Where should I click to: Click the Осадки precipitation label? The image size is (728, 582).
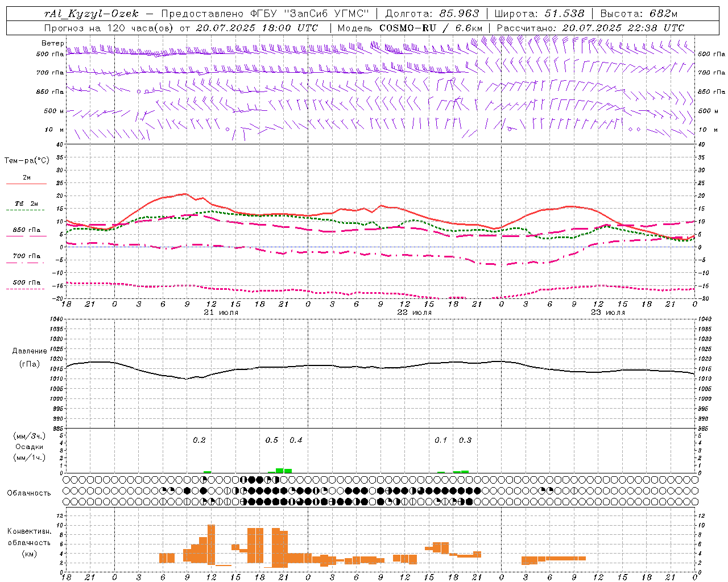(x=29, y=447)
